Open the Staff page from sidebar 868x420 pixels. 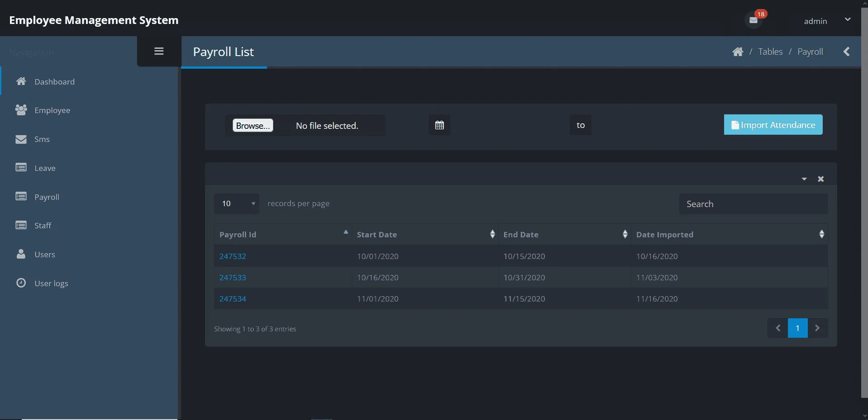43,226
